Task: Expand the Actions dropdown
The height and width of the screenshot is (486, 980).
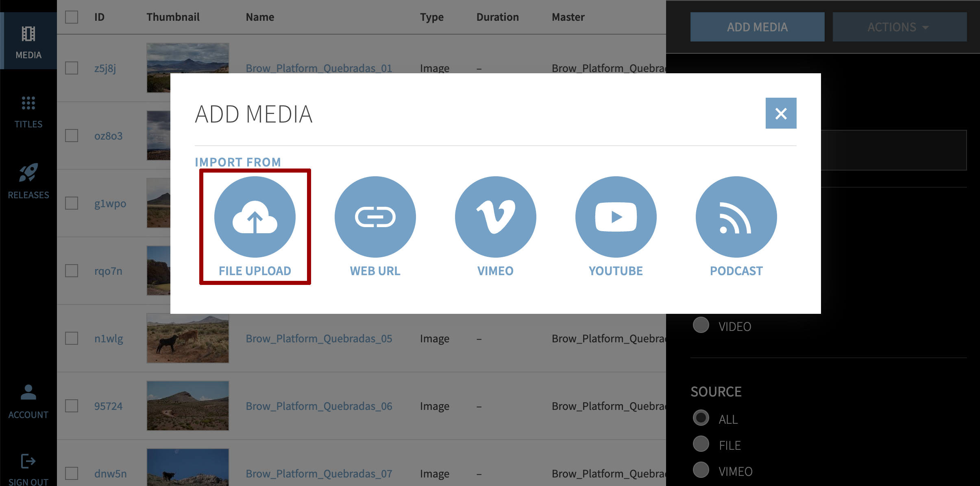Action: 899,27
